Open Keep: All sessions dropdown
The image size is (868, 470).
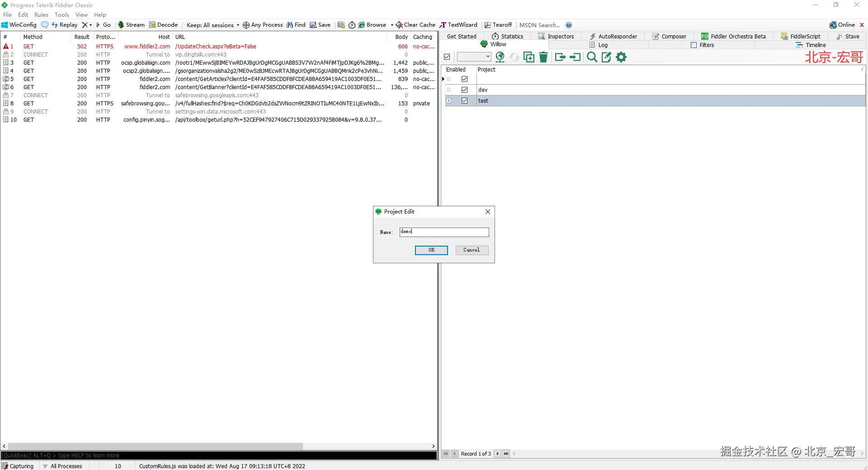pyautogui.click(x=213, y=25)
